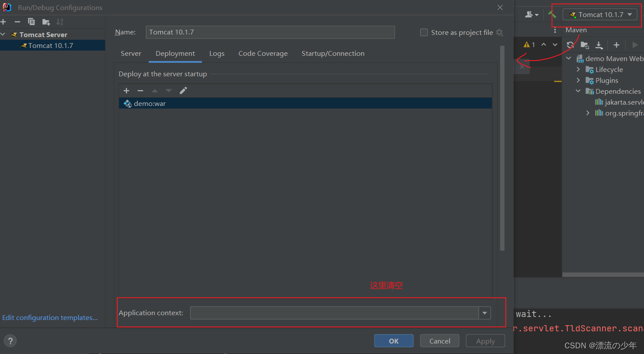The image size is (644, 354).
Task: Copy the selected run configuration
Action: pyautogui.click(x=31, y=22)
